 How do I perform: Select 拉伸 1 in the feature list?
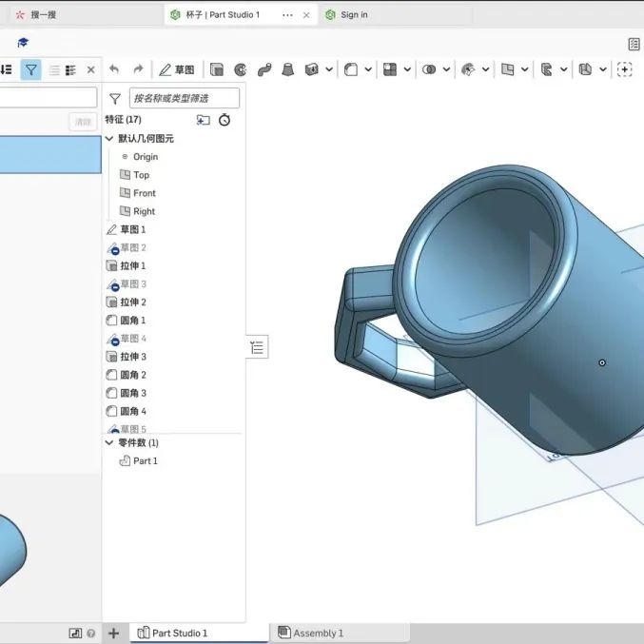point(132,266)
